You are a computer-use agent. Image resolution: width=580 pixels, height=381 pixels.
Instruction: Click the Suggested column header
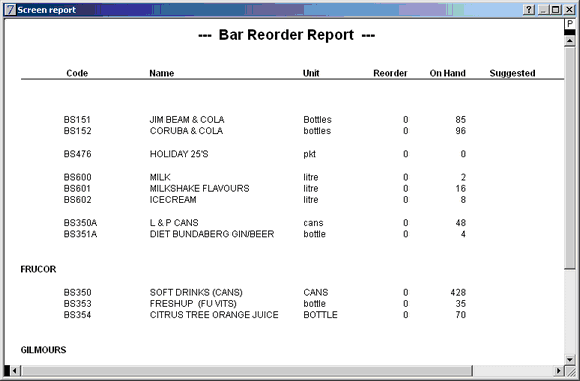click(x=512, y=73)
